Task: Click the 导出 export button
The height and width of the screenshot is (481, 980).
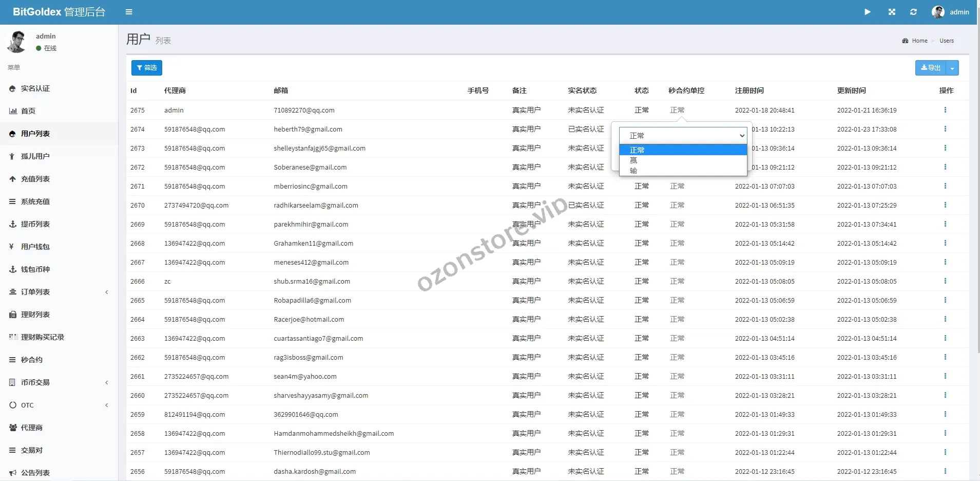Action: (930, 68)
